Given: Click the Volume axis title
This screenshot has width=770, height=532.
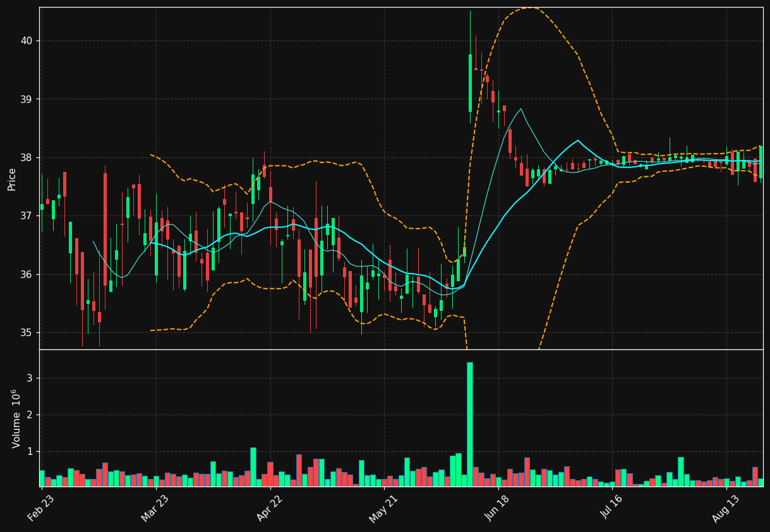Looking at the screenshot, I should (x=16, y=418).
